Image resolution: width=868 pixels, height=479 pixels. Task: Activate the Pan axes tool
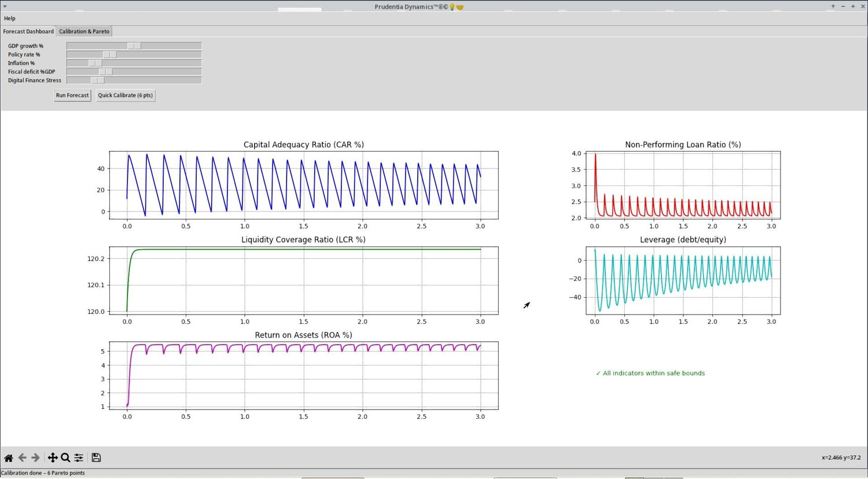coord(52,458)
